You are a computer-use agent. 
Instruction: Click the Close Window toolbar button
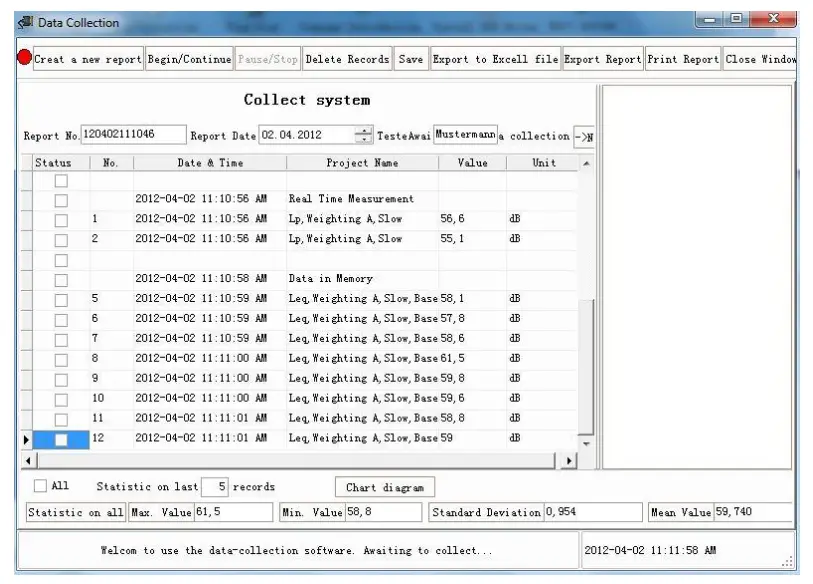[x=760, y=59]
